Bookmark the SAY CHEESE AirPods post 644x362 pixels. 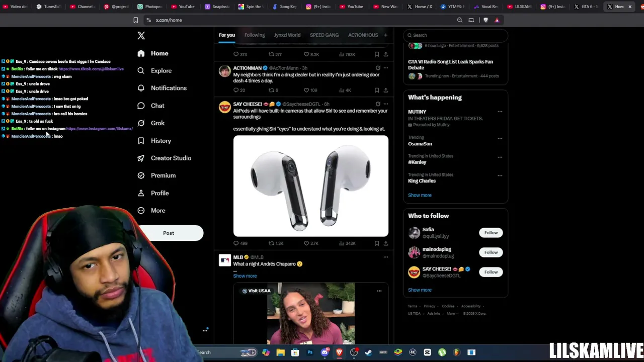point(377,243)
